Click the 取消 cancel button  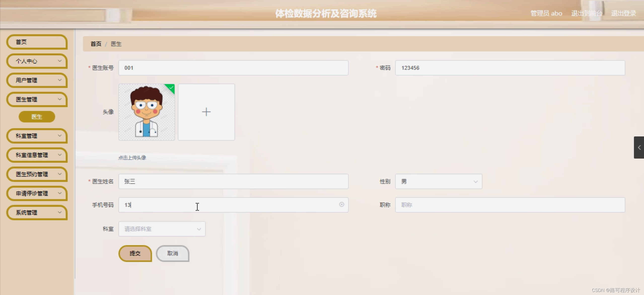click(x=172, y=253)
